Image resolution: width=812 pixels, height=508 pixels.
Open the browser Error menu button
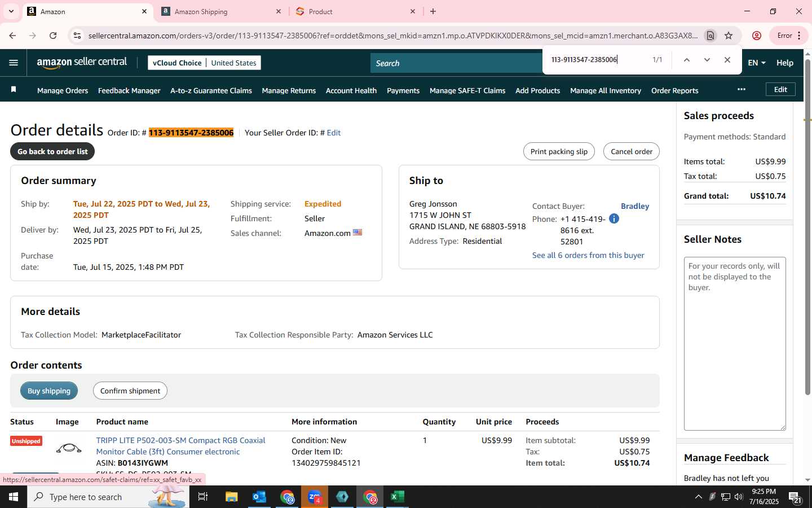pyautogui.click(x=788, y=36)
